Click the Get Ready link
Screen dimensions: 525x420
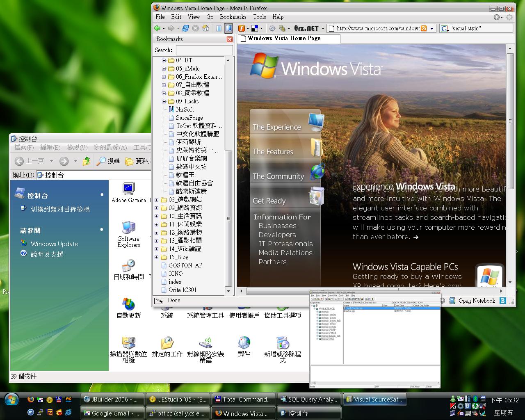(269, 201)
